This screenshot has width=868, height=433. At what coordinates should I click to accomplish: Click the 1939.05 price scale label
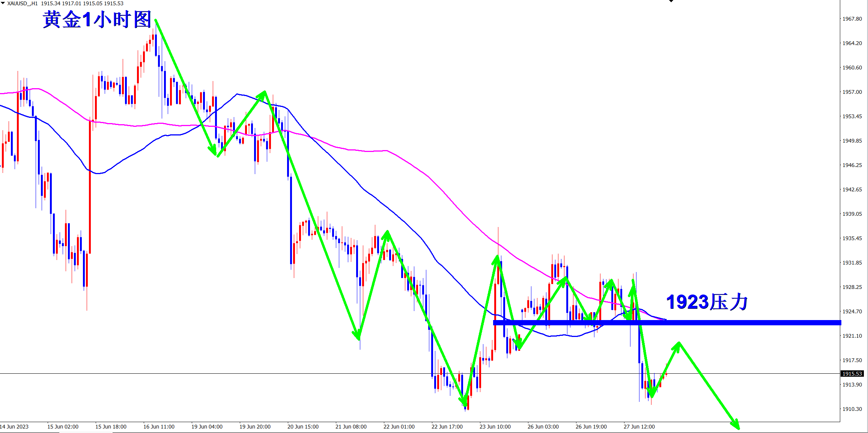click(852, 214)
